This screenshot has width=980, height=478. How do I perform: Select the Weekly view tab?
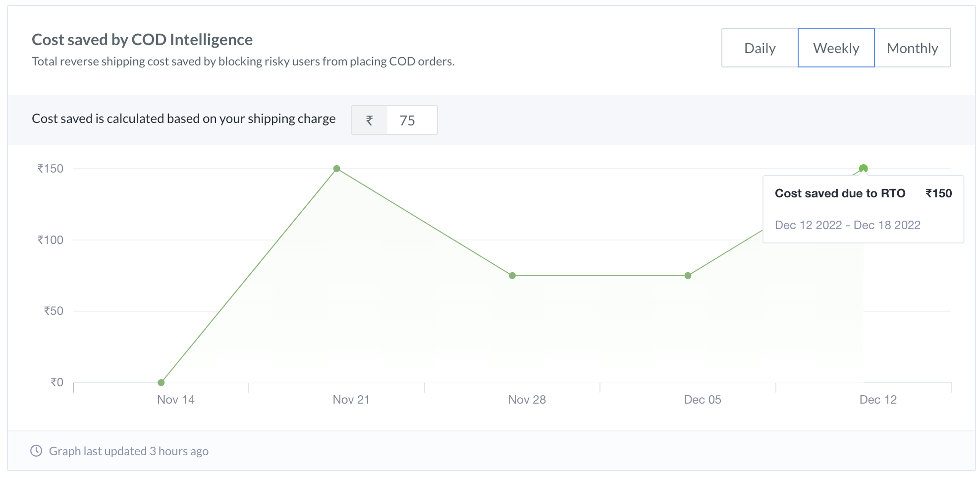click(836, 48)
